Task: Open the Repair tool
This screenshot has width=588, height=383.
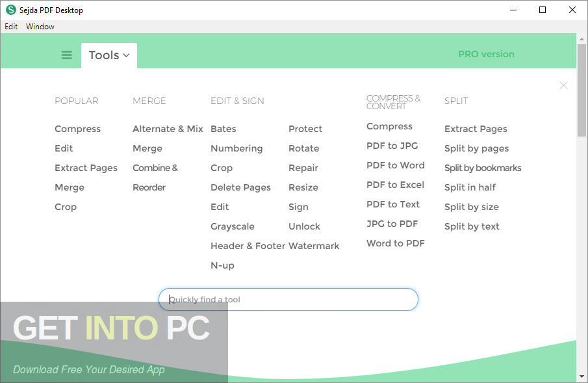Action: click(303, 168)
